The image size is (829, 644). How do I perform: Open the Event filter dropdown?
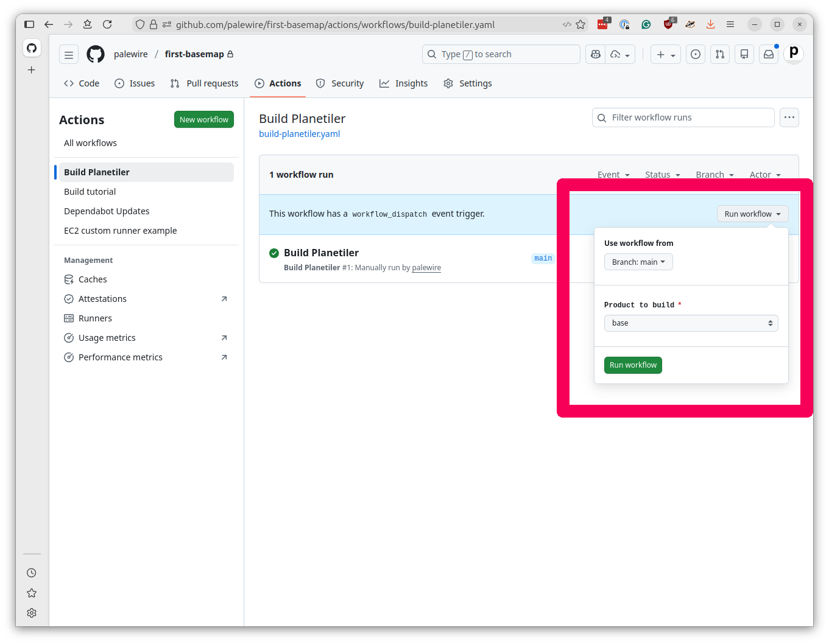613,175
